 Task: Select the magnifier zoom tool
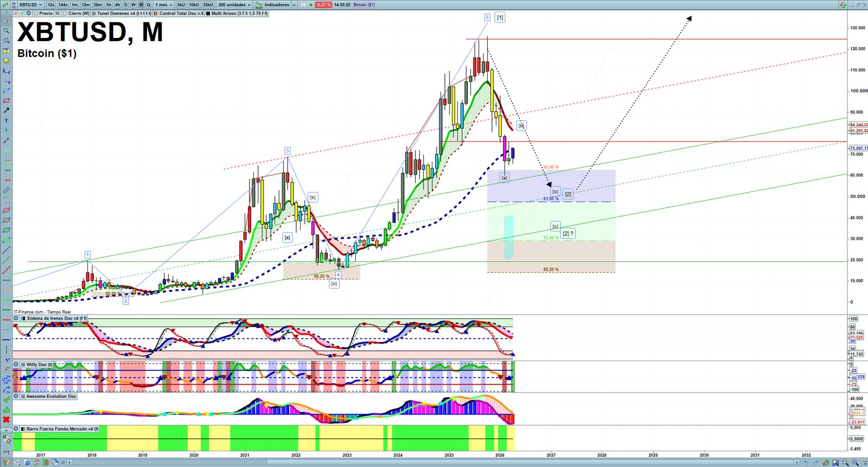click(x=7, y=31)
